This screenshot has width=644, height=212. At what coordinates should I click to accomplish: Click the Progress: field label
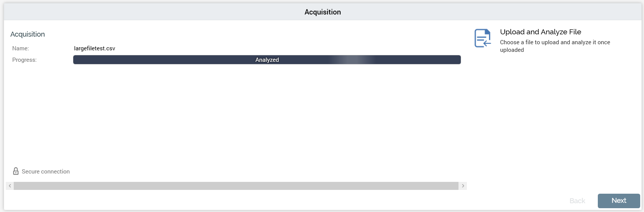[24, 60]
